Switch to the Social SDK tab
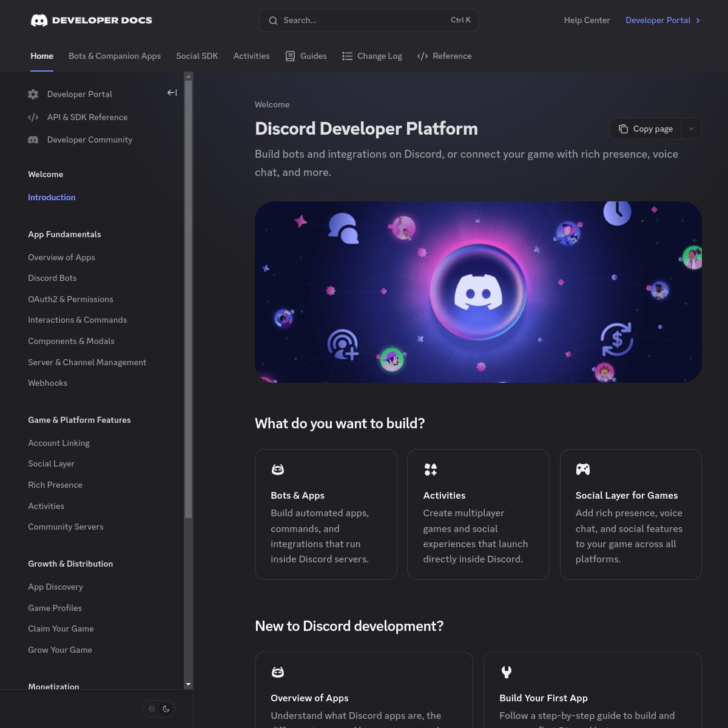Viewport: 728px width, 728px height. click(197, 56)
